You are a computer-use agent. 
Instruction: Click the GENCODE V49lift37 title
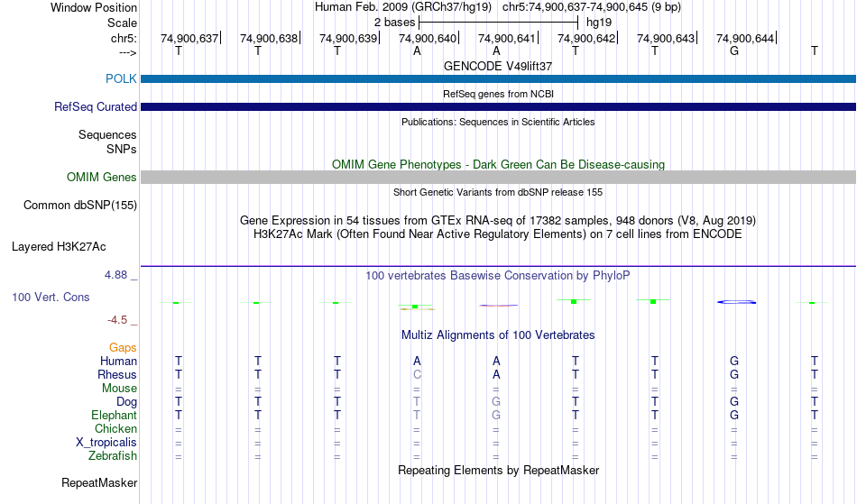tap(498, 66)
